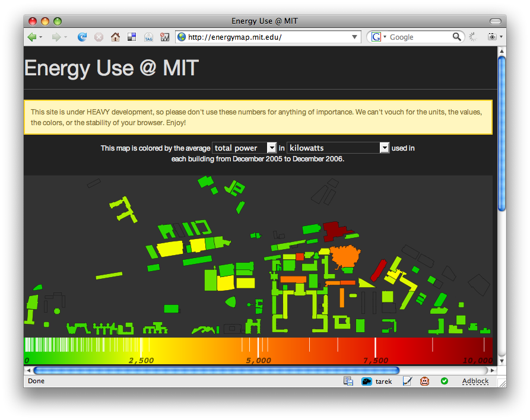Stop loading with the stop icon
This screenshot has width=530, height=420.
tap(99, 37)
